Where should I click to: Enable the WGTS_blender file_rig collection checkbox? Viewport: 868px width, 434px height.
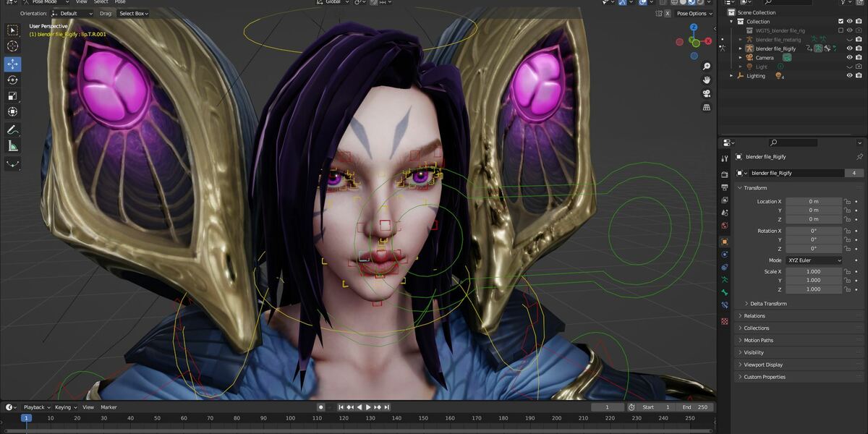[x=841, y=30]
